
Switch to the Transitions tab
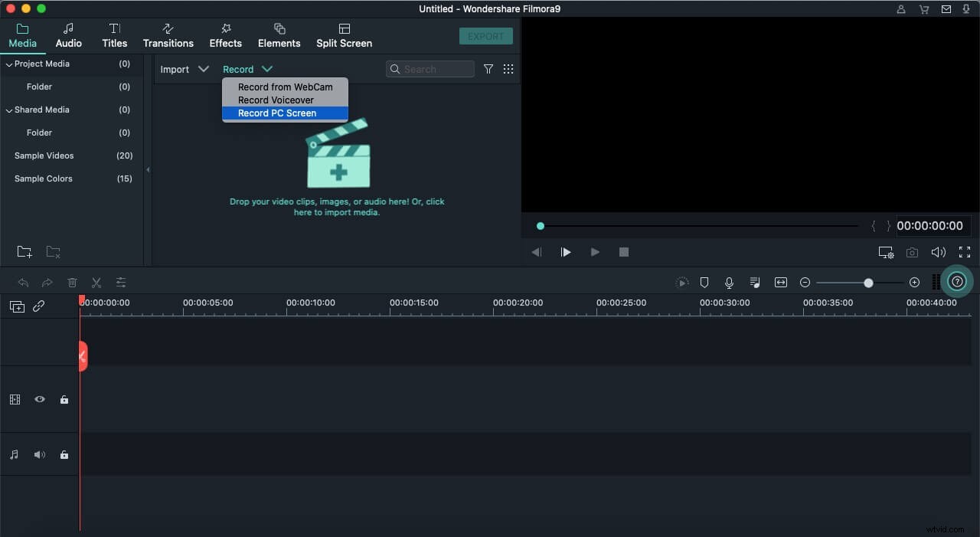[168, 35]
